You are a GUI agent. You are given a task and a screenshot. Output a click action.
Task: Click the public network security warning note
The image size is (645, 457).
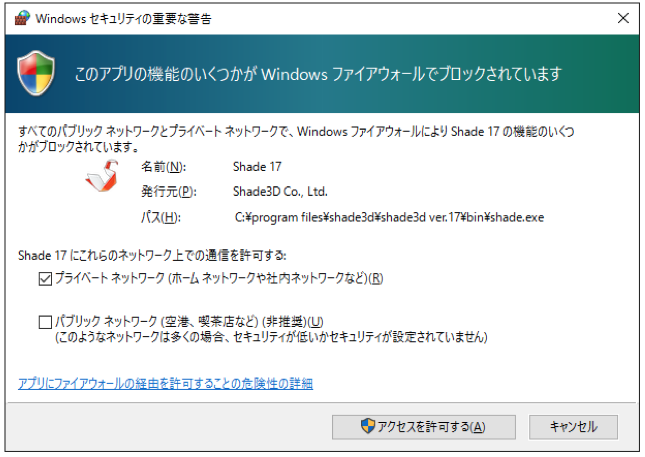pos(271,337)
